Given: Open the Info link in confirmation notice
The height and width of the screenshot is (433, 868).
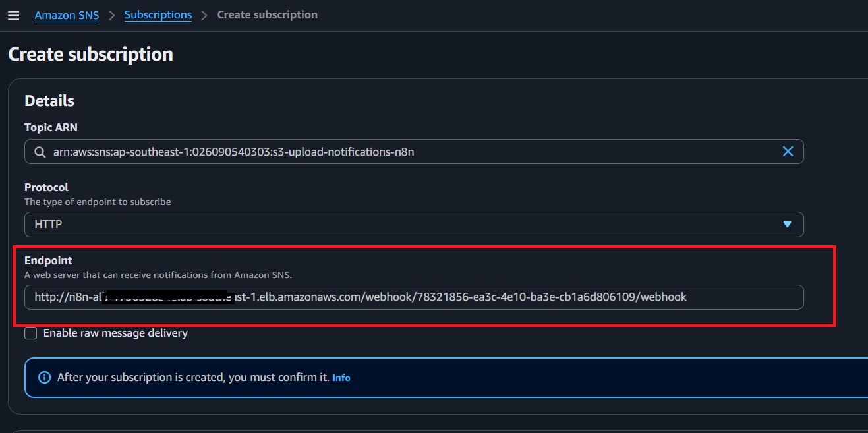Looking at the screenshot, I should (x=341, y=378).
